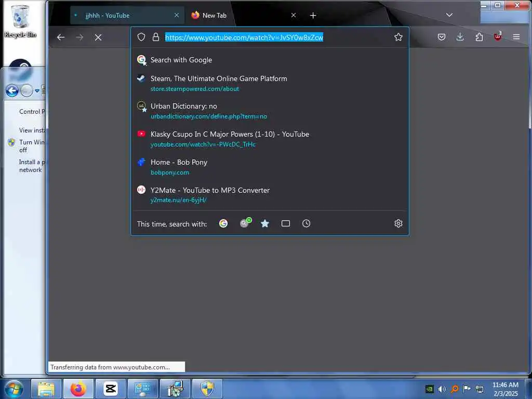The height and width of the screenshot is (399, 532).
Task: Switch to the New Tab tab
Action: pos(244,15)
